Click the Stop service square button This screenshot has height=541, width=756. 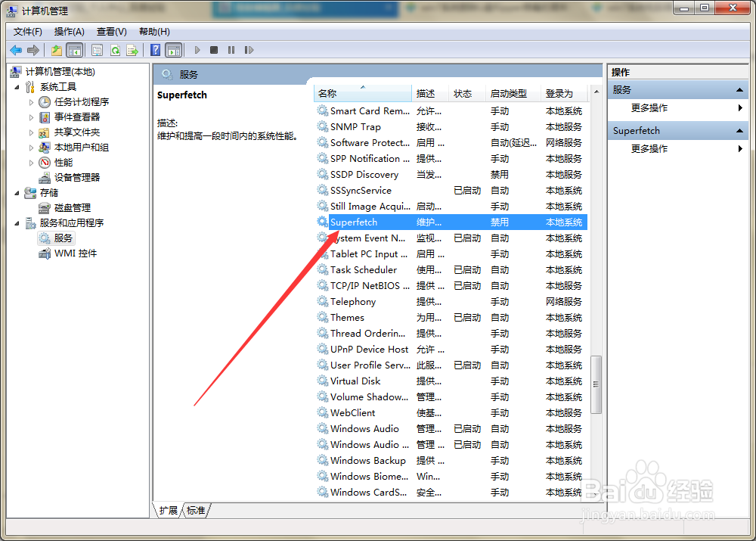[214, 50]
